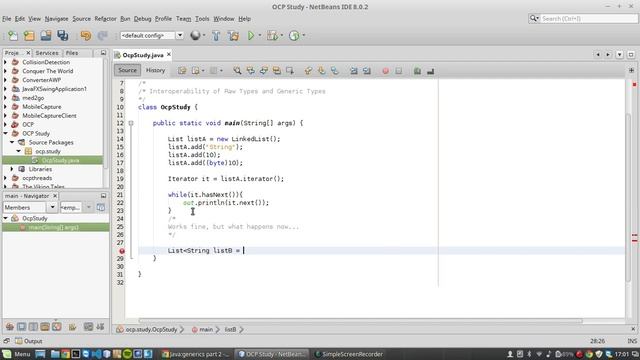
Task: Click the Clean and Build icon
Action: tap(233, 36)
